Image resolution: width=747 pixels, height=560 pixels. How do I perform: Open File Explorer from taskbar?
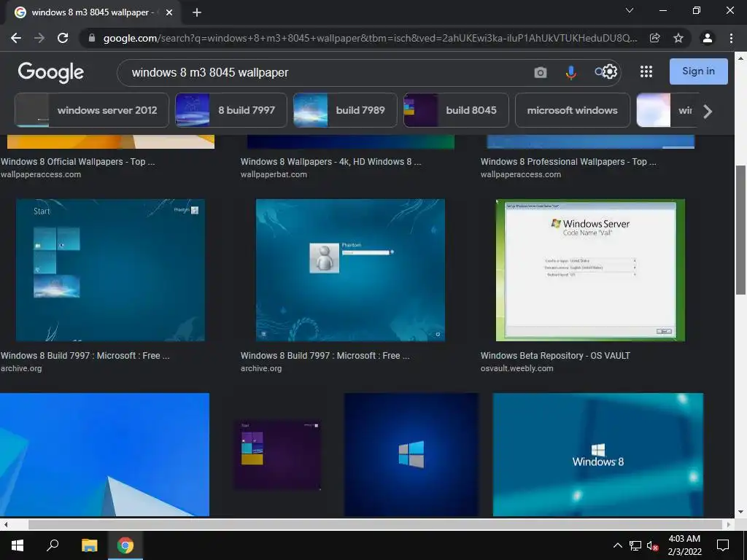(89, 545)
